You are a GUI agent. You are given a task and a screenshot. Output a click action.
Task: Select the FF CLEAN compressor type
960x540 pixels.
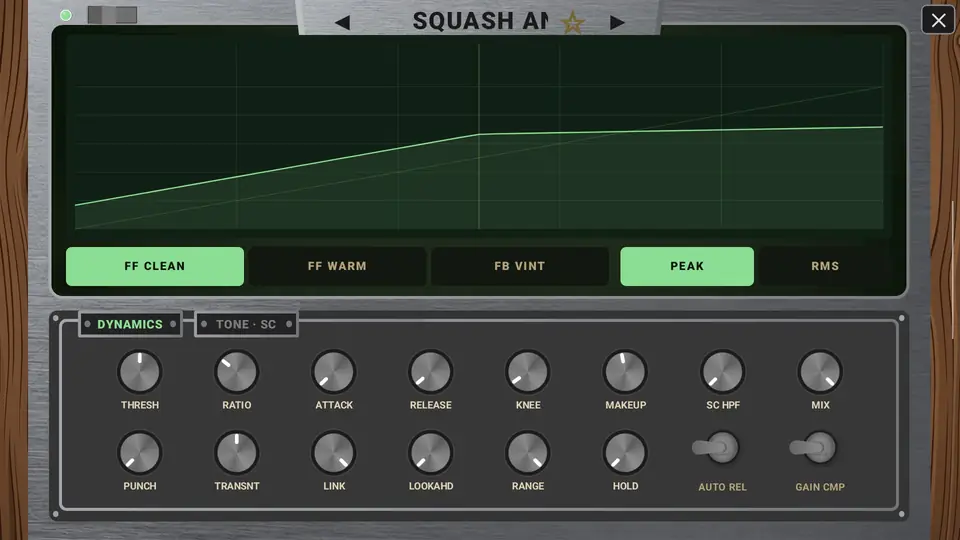click(155, 266)
